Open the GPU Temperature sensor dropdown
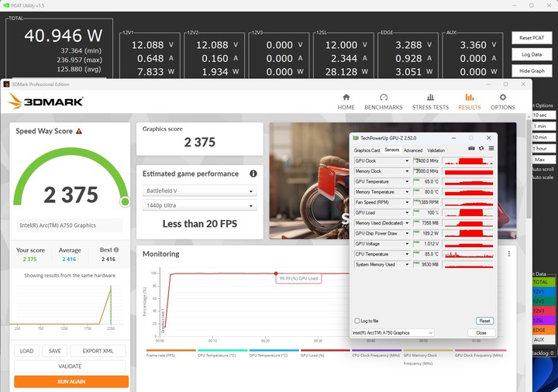558x392 pixels. (x=407, y=181)
